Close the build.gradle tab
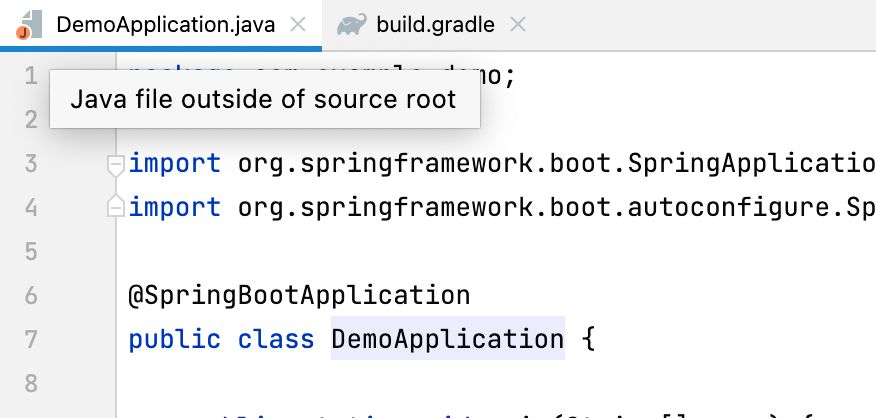 [x=518, y=25]
